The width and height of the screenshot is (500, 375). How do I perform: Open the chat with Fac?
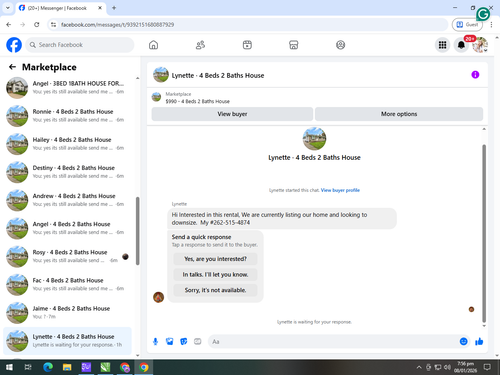tap(67, 284)
